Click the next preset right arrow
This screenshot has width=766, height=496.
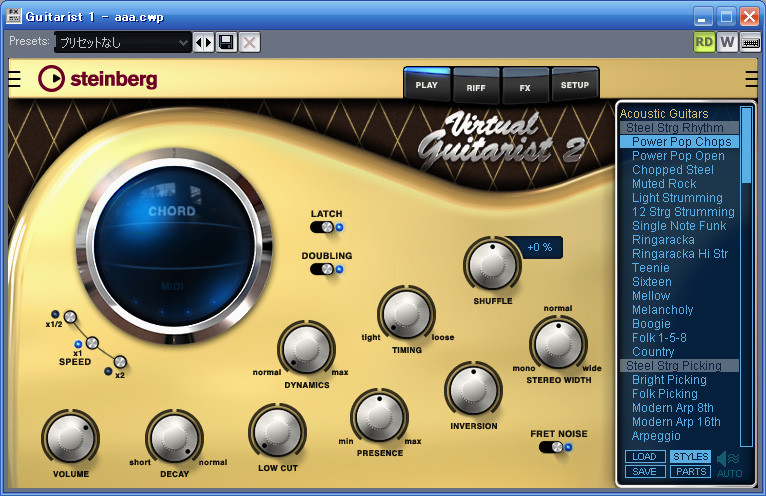(209, 43)
